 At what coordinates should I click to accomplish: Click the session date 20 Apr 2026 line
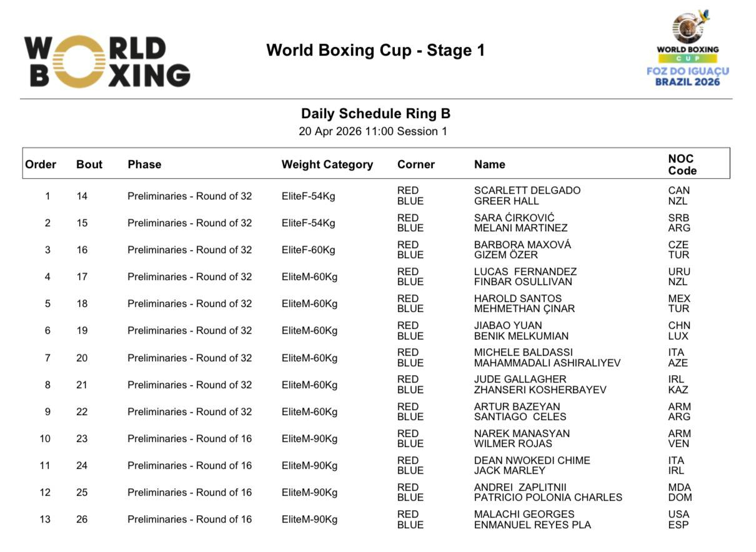coord(373,131)
